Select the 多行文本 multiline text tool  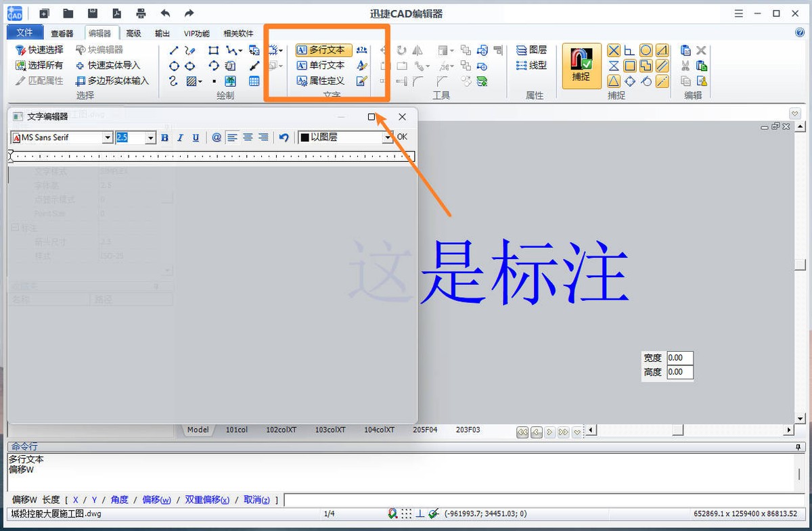[x=323, y=49]
